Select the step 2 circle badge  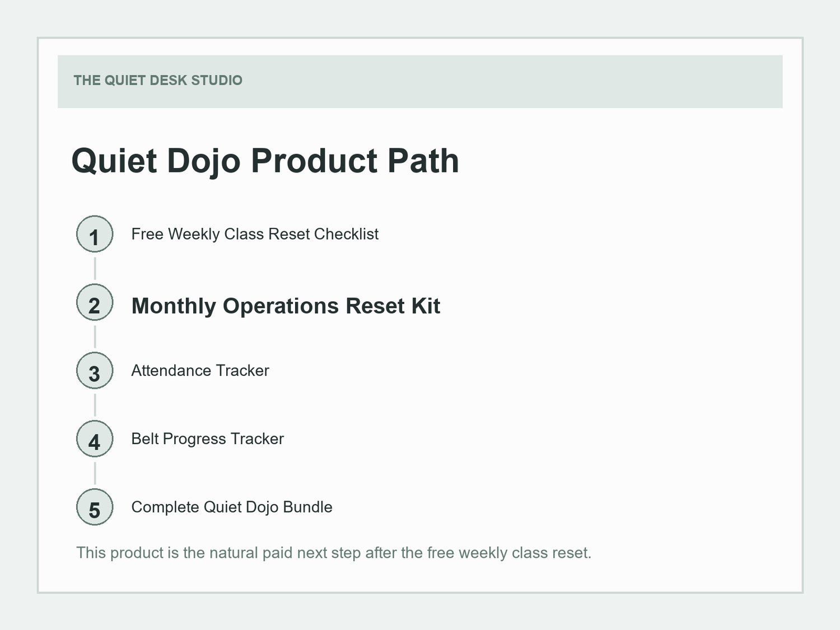(95, 302)
